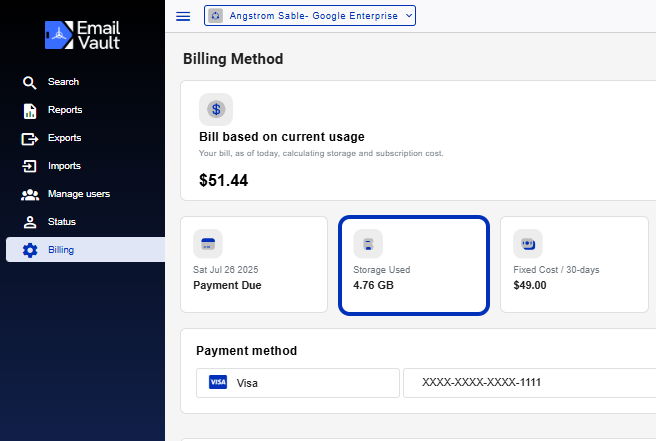Open the Reports menu item
This screenshot has height=441, width=656.
pyautogui.click(x=65, y=110)
